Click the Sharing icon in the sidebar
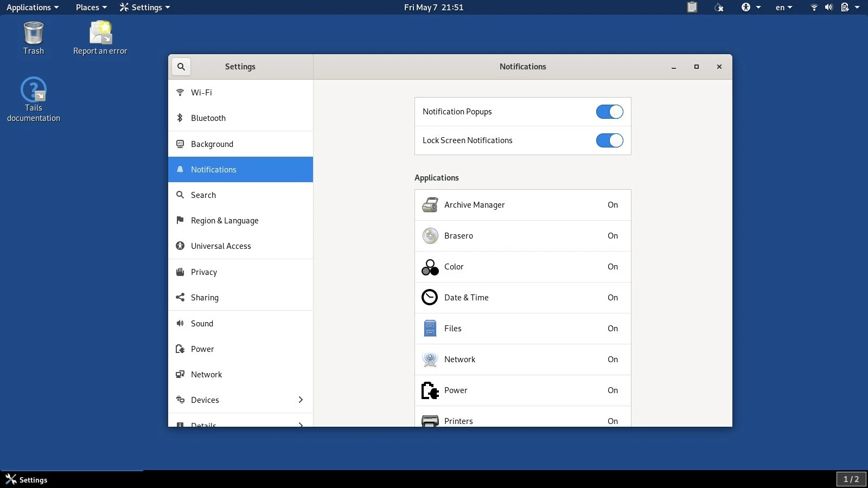Screen dimensions: 868x488 (x=180, y=298)
